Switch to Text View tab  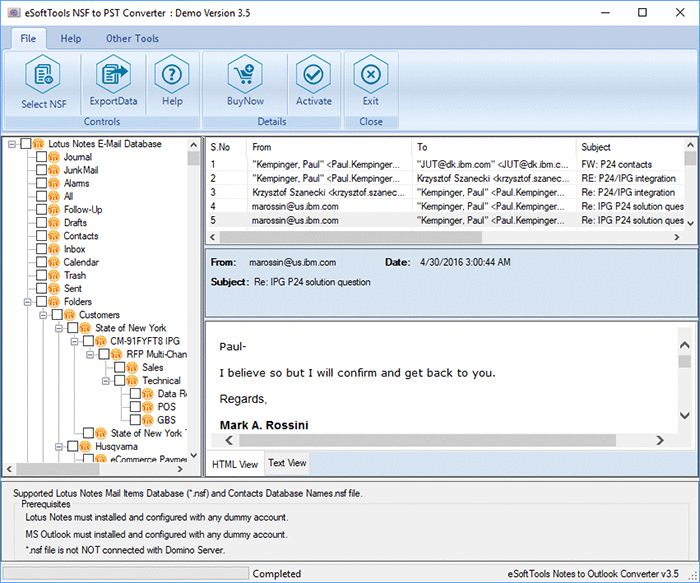[x=287, y=463]
